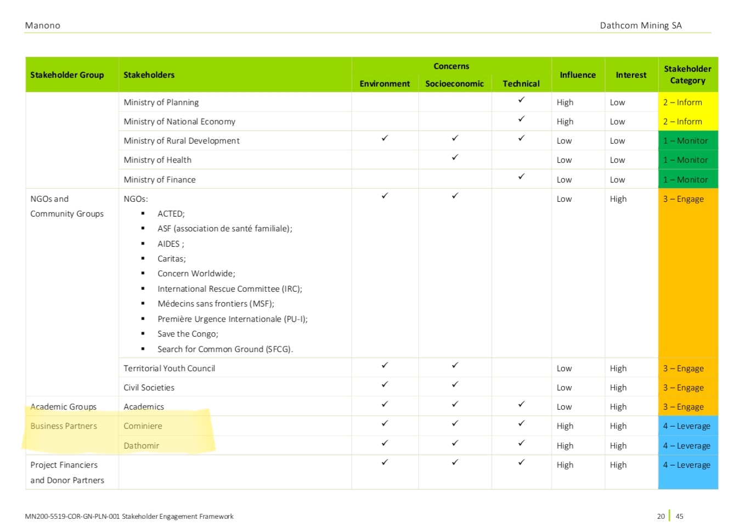Click the Socioeconomic checkmark for Civil Societies
Viewport: 756px width, 532px height.
click(455, 384)
